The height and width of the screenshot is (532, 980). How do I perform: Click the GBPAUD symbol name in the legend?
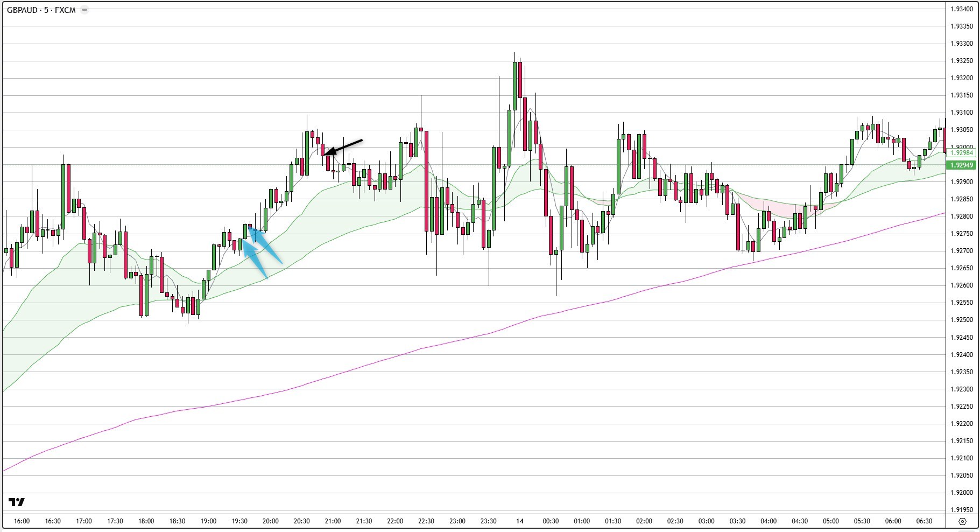click(x=22, y=9)
